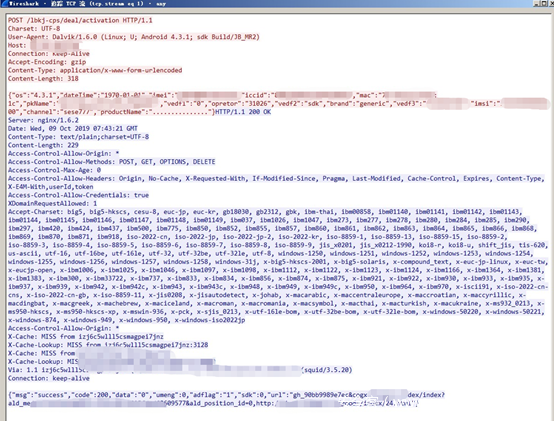
Task: Click the "Host:" header label
Action: [17, 45]
